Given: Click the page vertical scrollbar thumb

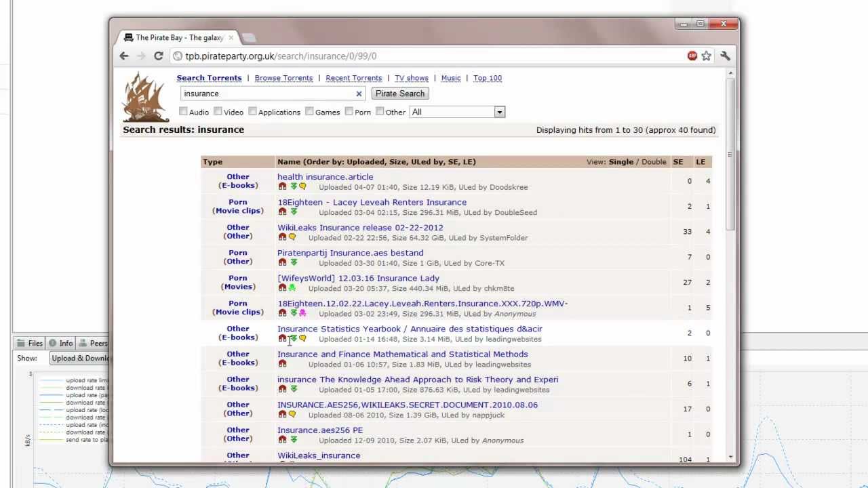Looking at the screenshot, I should click(730, 154).
